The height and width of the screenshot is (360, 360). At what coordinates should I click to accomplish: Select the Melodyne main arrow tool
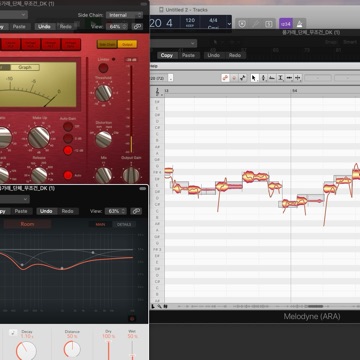pyautogui.click(x=254, y=78)
